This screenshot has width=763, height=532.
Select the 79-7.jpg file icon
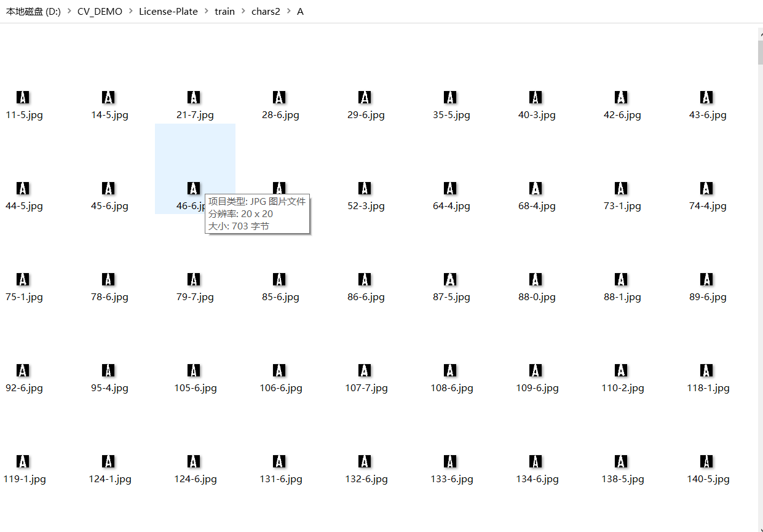(194, 279)
